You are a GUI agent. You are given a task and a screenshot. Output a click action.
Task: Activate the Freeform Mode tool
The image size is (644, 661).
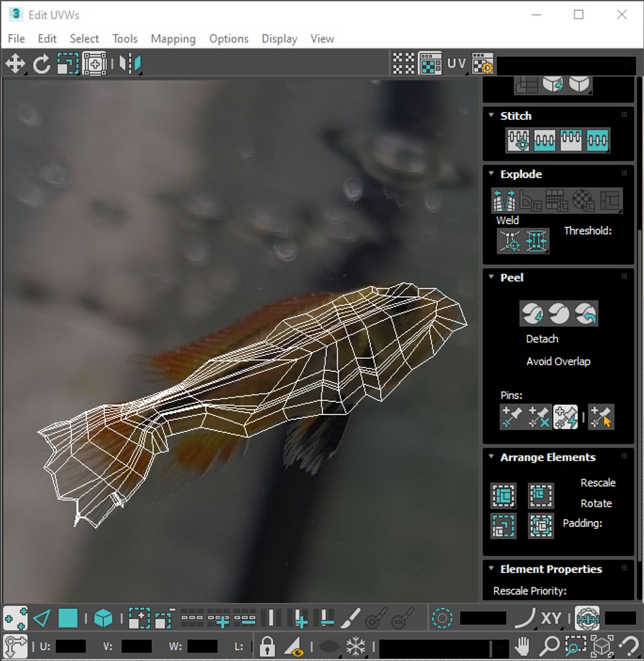click(94, 64)
